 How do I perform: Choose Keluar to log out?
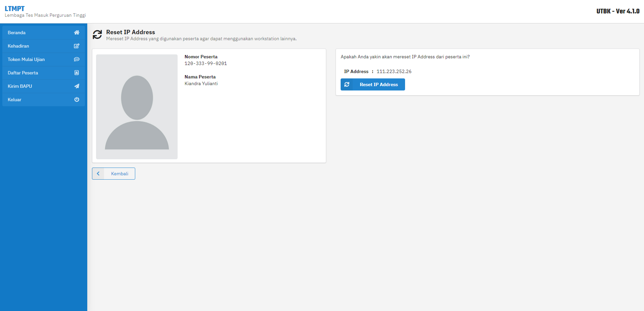click(44, 100)
